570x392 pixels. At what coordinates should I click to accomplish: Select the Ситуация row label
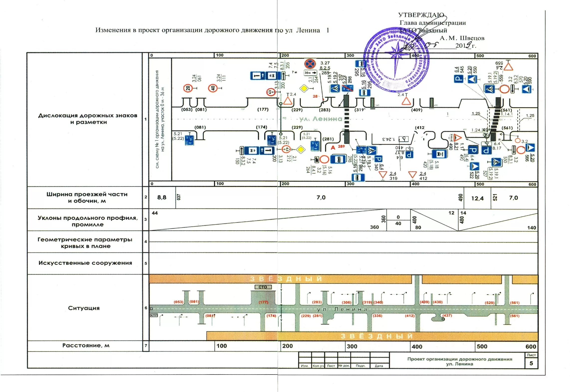pos(84,308)
